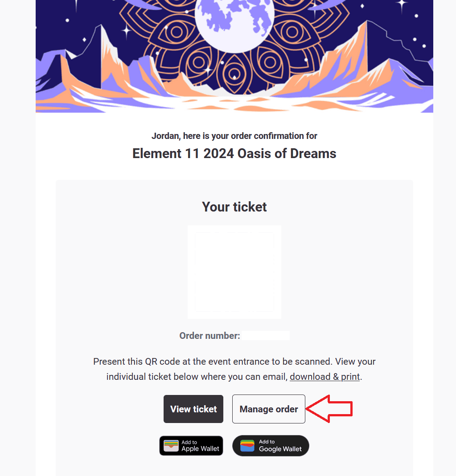This screenshot has width=456, height=476.
Task: Click the Present this QR code instruction text
Action: tap(234, 362)
